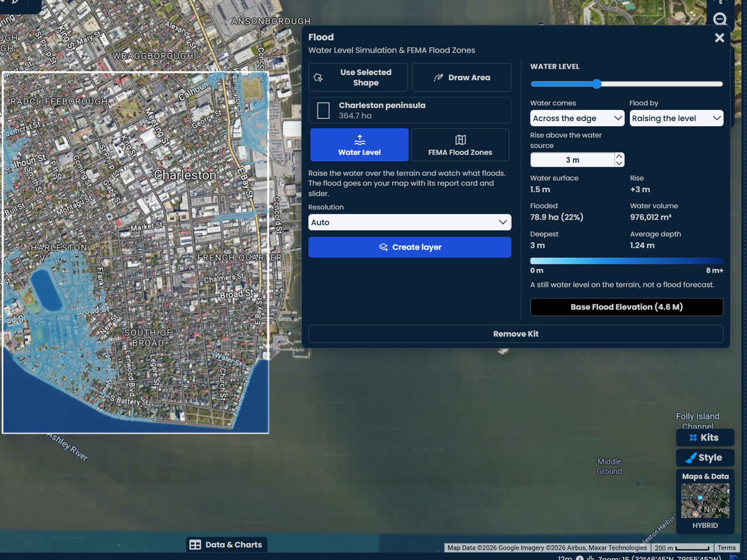Click the Terms link on the map
Image resolution: width=747 pixels, height=560 pixels.
click(726, 548)
